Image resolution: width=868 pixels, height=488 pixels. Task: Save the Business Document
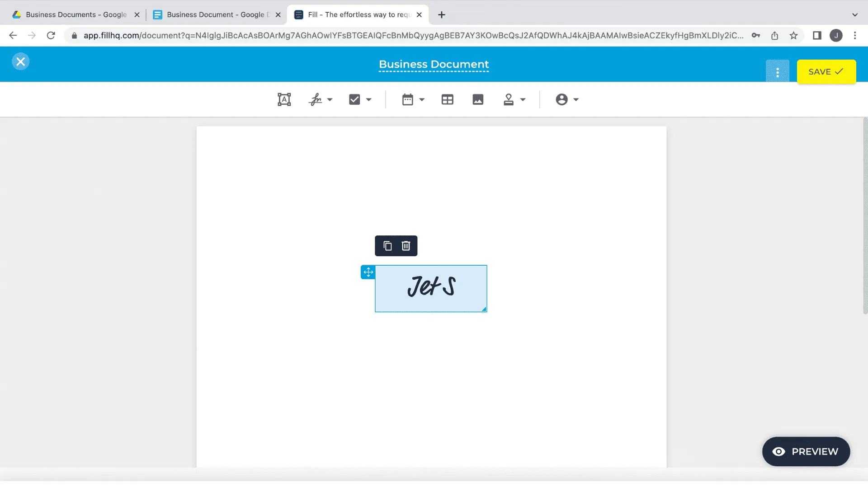pyautogui.click(x=826, y=71)
